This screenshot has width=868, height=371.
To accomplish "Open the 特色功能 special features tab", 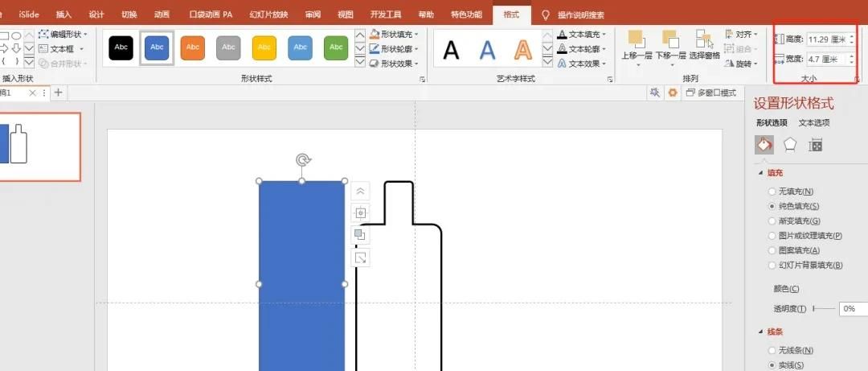I will click(x=466, y=15).
